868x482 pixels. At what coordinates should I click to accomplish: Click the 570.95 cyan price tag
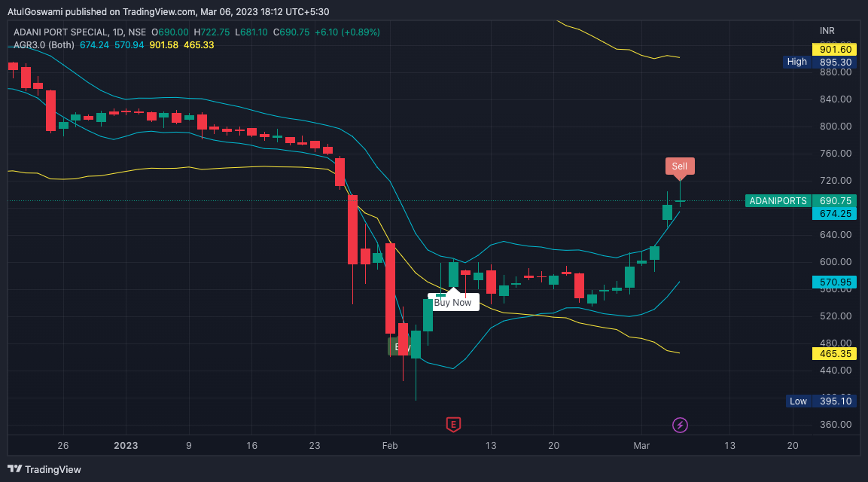point(835,282)
